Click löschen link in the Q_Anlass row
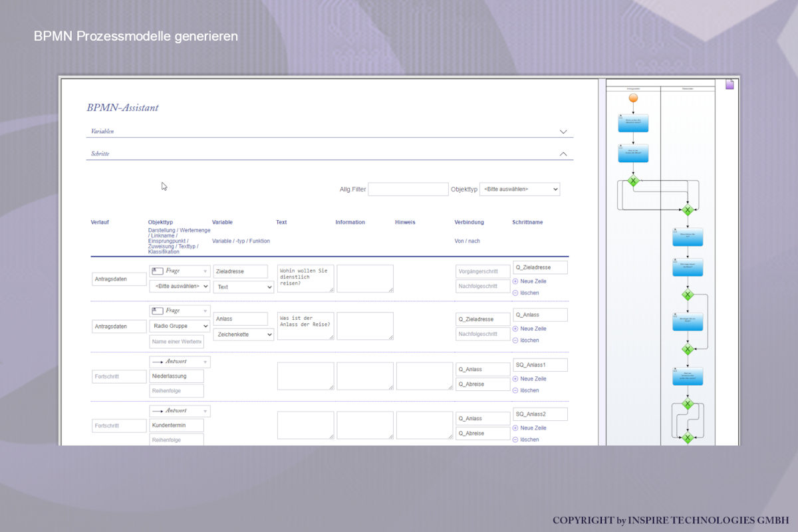The height and width of the screenshot is (532, 798). pyautogui.click(x=530, y=340)
